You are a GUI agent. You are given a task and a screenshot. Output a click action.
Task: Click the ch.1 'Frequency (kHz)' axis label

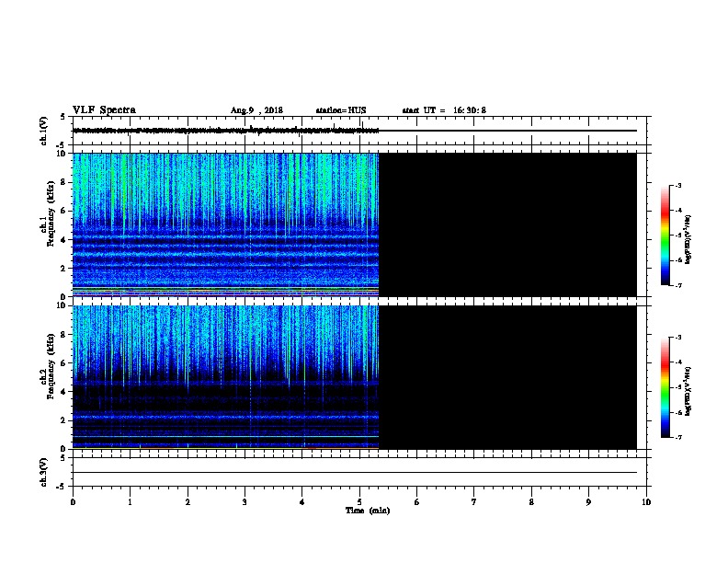pos(51,214)
